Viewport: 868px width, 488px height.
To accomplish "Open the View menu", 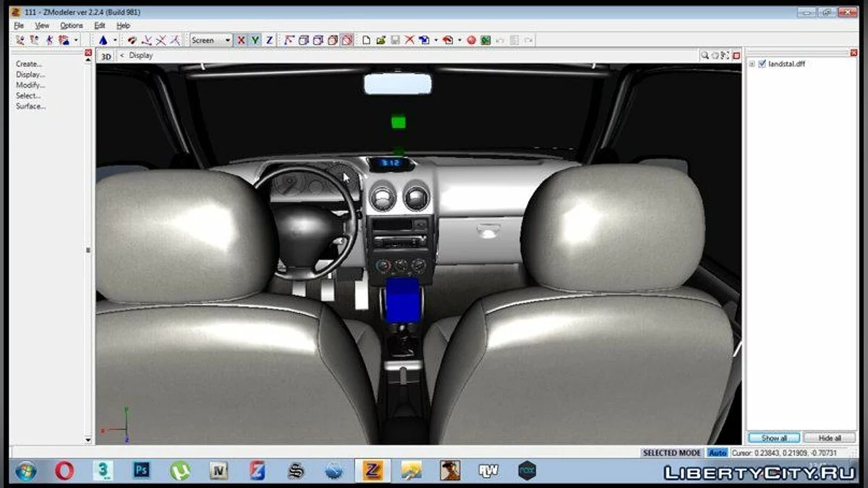I will click(42, 25).
